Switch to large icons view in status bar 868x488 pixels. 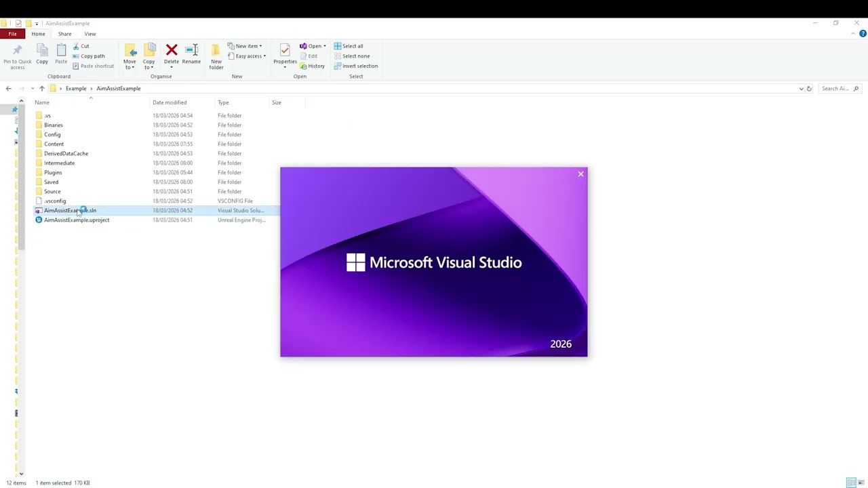click(861, 483)
